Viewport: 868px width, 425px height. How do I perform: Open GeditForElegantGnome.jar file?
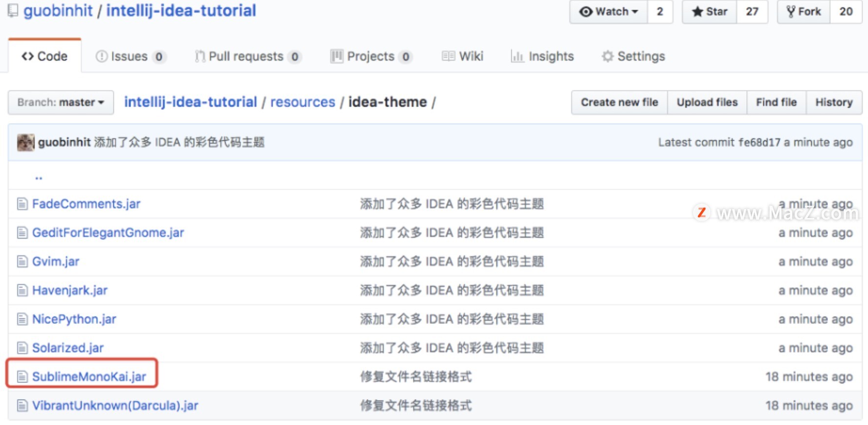108,233
